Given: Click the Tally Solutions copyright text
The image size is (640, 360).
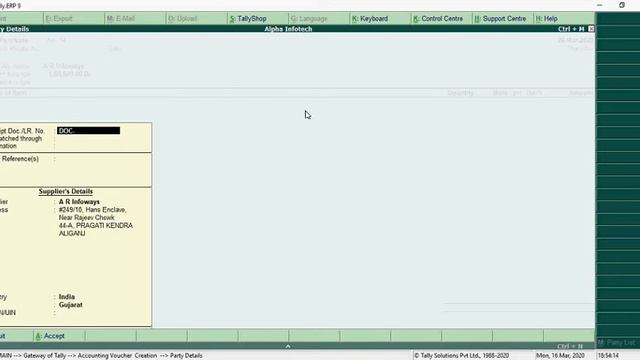Looking at the screenshot, I should 462,356.
